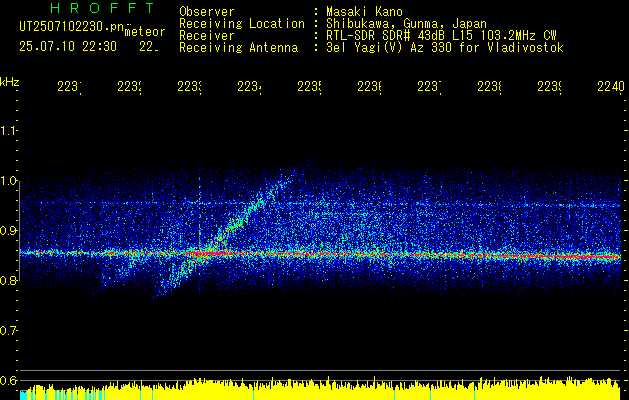Screen dimensions: 629x400
Task: Click the 2237 time marker
Action: (429, 86)
